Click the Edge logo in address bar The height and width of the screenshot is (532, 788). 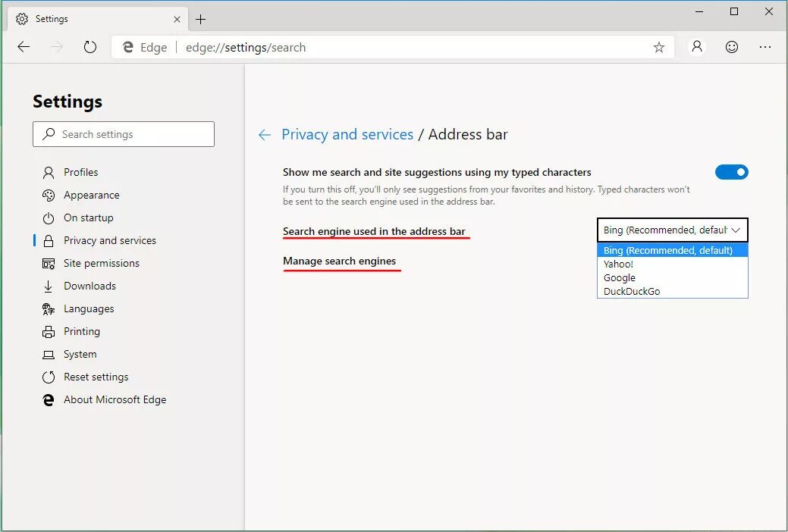click(x=128, y=47)
